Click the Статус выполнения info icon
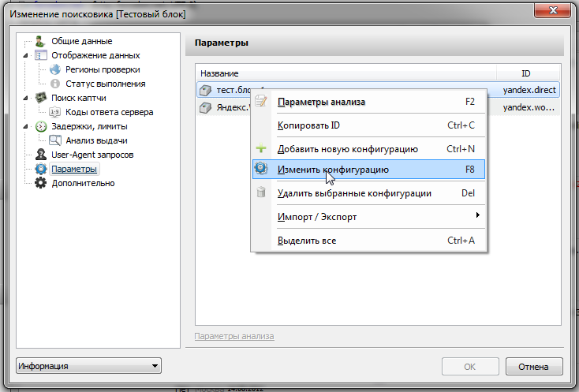Screen dimensions: 579x392 coord(55,84)
